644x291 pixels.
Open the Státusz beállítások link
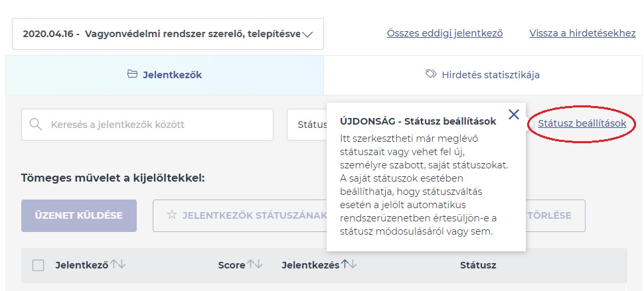point(582,123)
